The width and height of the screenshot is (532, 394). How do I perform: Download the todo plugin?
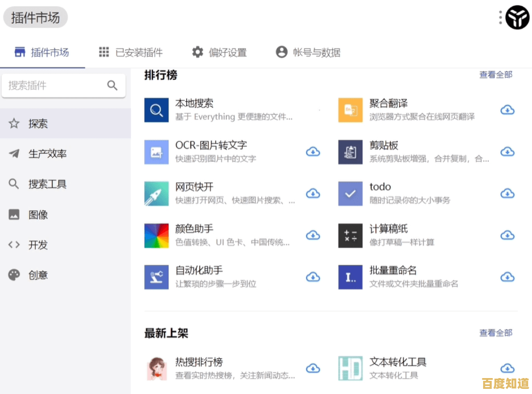[507, 194]
